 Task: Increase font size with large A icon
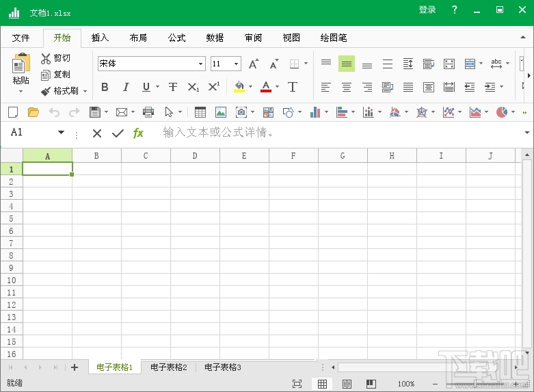[x=254, y=64]
